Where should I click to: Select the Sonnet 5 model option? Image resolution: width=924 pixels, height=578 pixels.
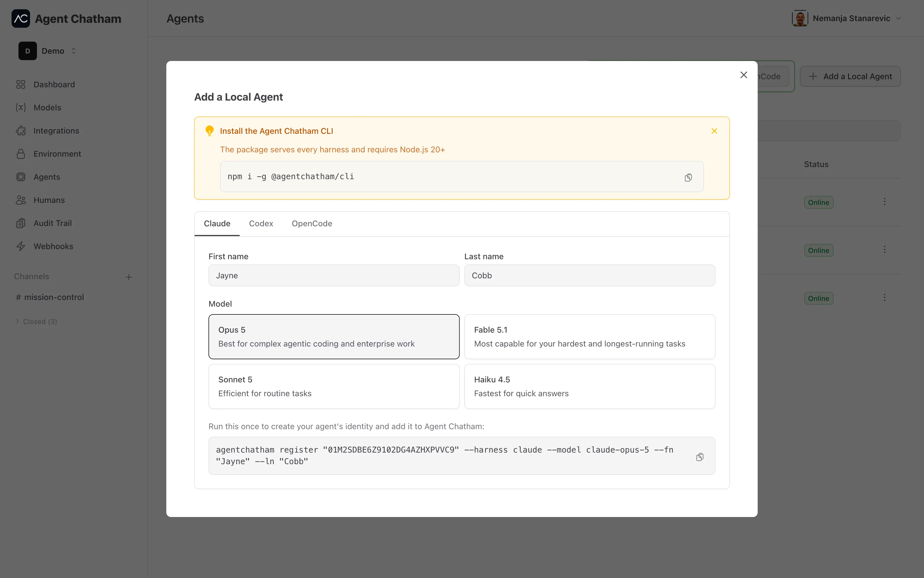coord(334,386)
